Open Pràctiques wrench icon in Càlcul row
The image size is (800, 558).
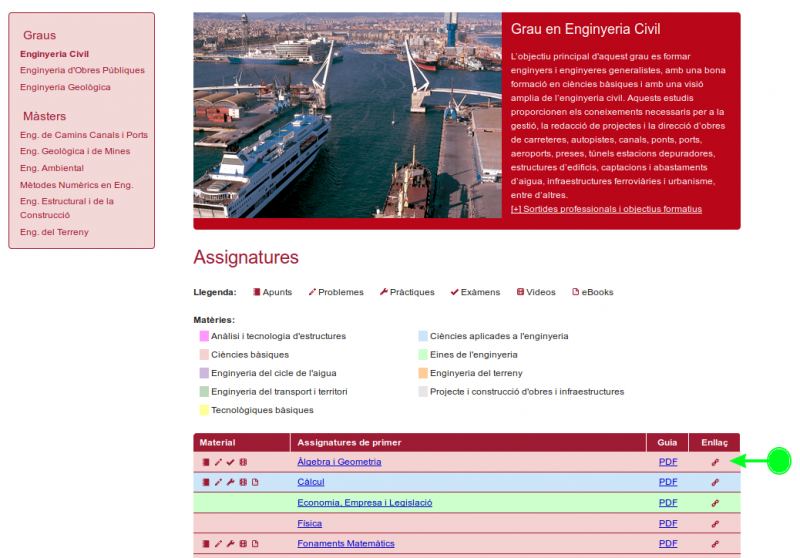[x=230, y=482]
